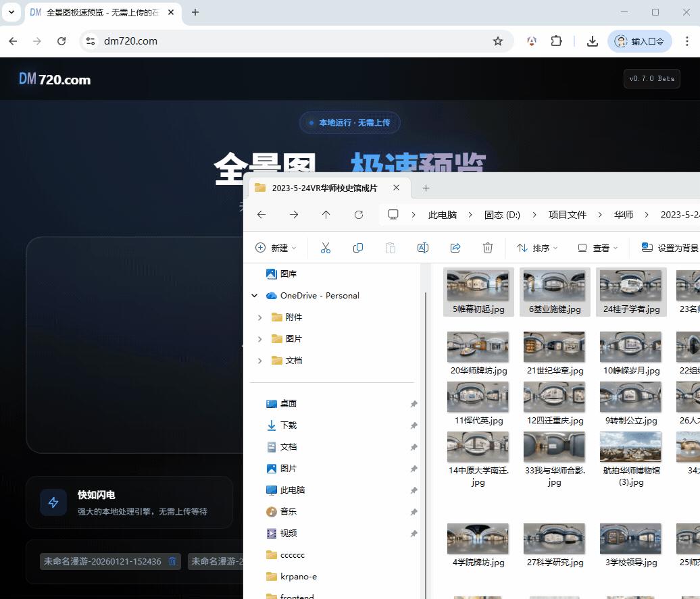The image size is (700, 599).
Task: Bookmark this page with the star icon
Action: coord(498,41)
